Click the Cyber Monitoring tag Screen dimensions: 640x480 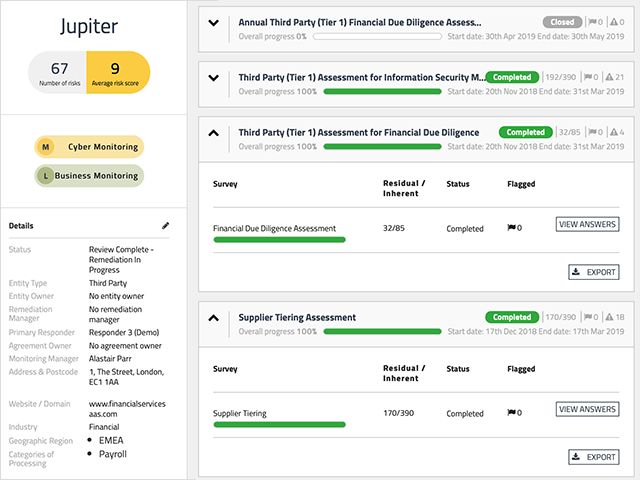tap(90, 147)
